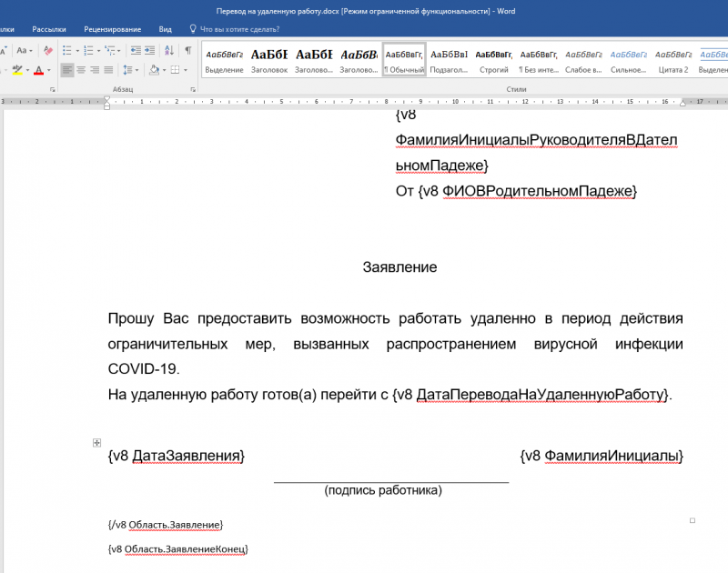
Task: Toggle paragraph marks display
Action: pos(187,50)
